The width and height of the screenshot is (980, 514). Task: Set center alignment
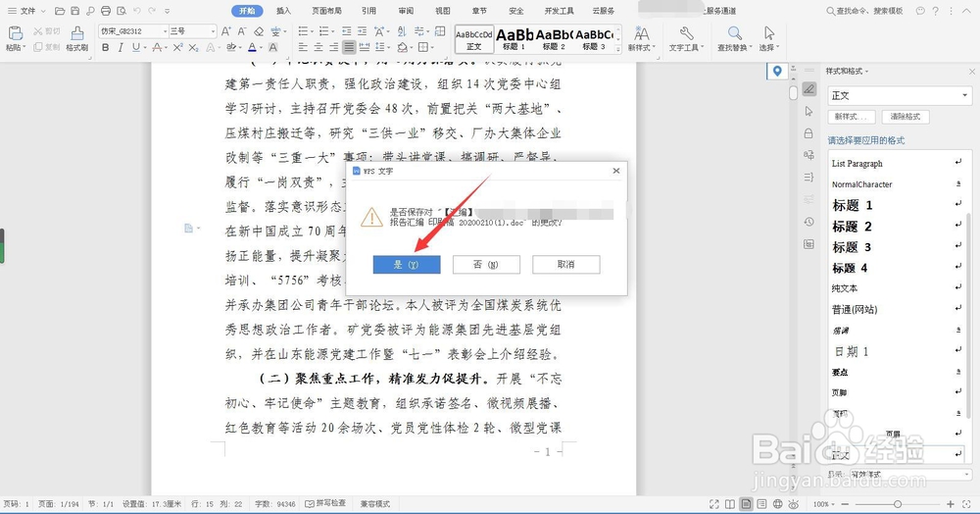click(318, 47)
